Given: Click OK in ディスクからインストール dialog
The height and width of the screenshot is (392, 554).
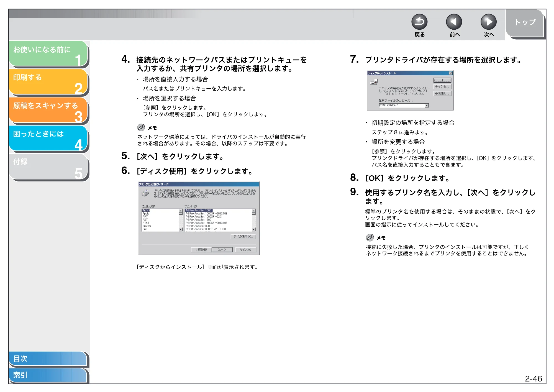Looking at the screenshot, I should coord(442,80).
